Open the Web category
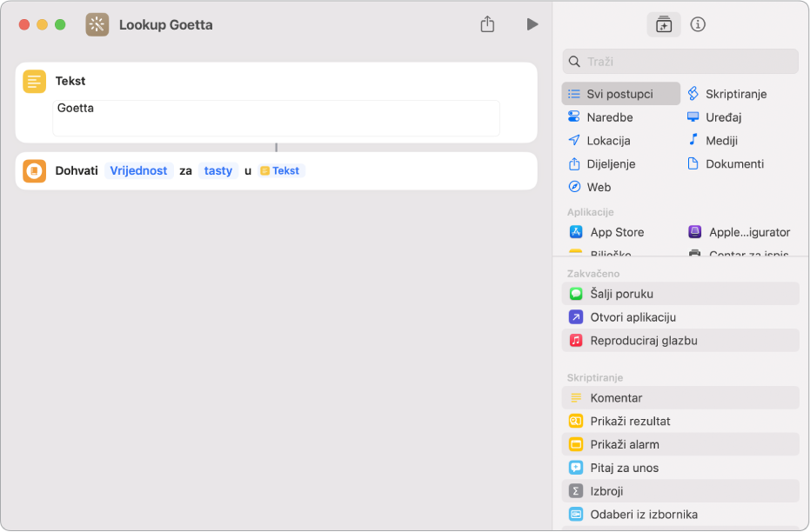 (589, 187)
